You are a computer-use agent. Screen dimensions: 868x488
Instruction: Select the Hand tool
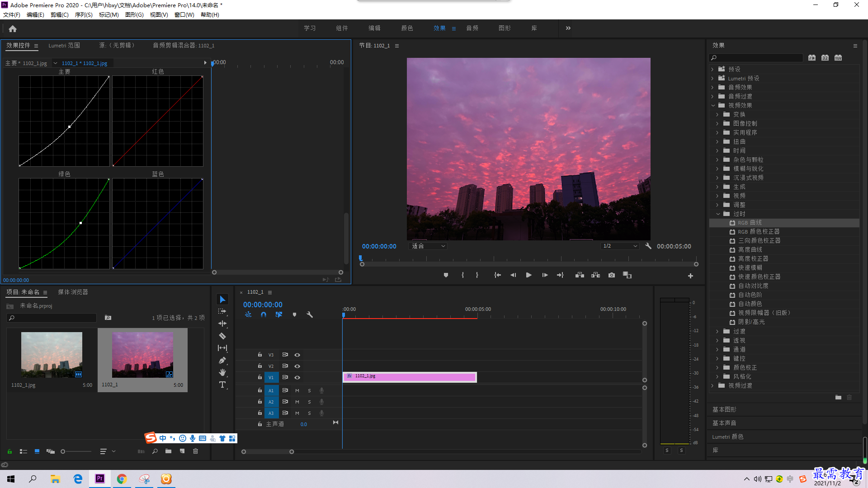pyautogui.click(x=222, y=372)
